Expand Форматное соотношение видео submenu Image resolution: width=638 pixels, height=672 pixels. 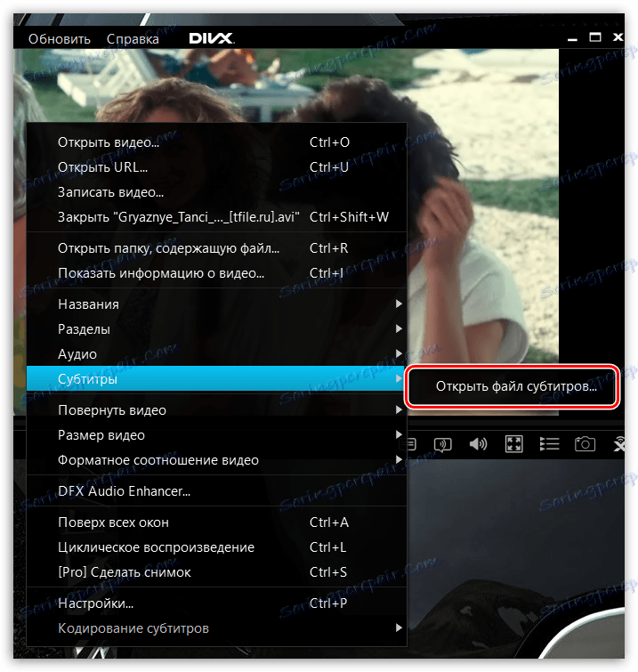tap(216, 460)
